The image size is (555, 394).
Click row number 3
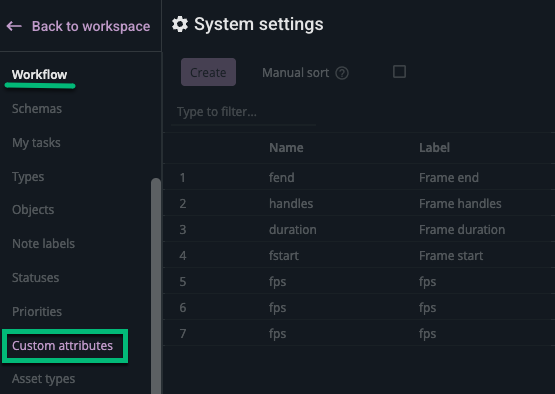pos(182,230)
